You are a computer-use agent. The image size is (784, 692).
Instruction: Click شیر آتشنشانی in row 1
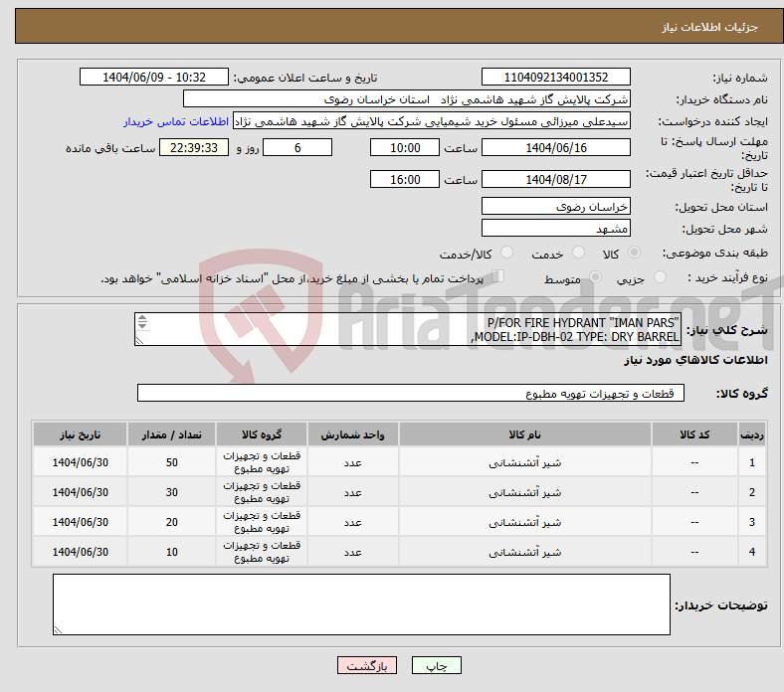pos(525,462)
